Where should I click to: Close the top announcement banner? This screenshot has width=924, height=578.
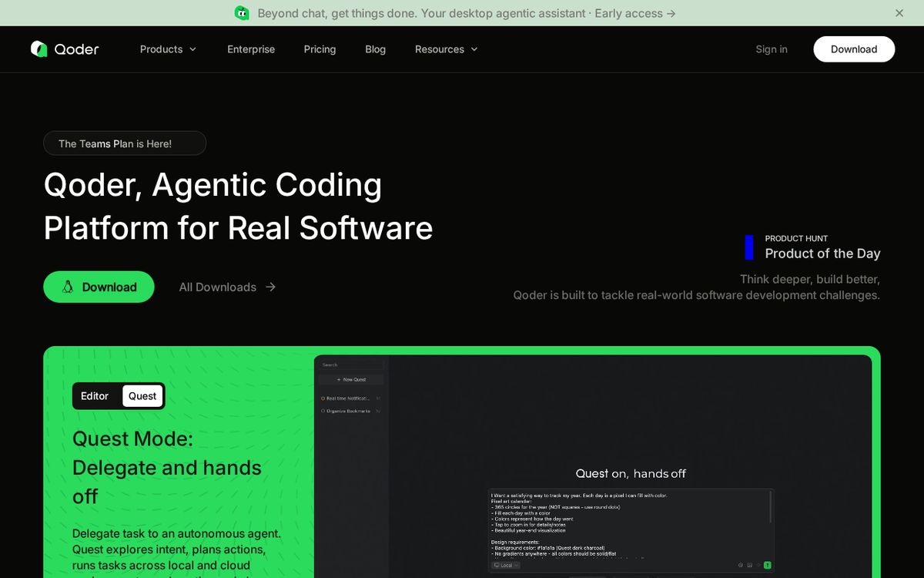pyautogui.click(x=899, y=13)
